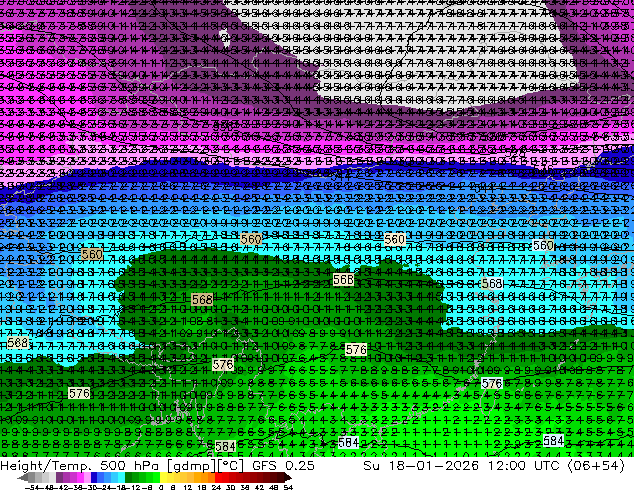Screen dimensions: 634x490
Task: Select the '(06+54)' forecast run text
Action: tap(596, 466)
